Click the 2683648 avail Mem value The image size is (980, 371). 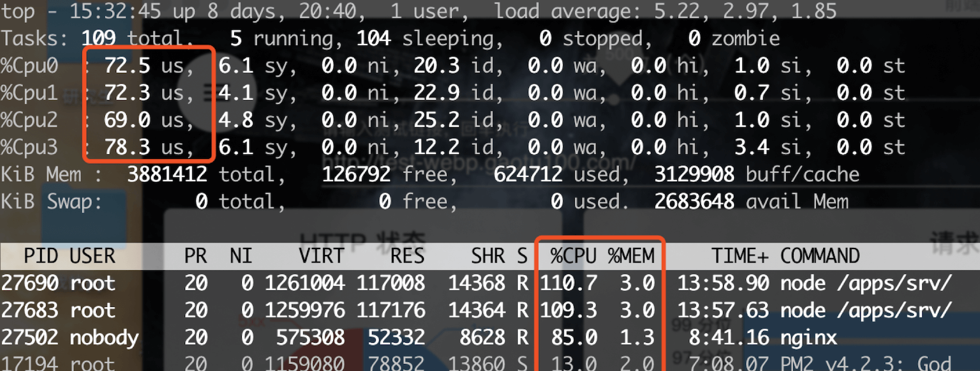[x=694, y=202]
